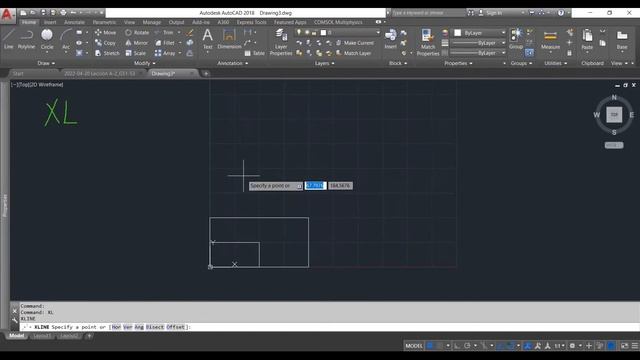Open the linetype ByLayer dropdown

point(478,53)
